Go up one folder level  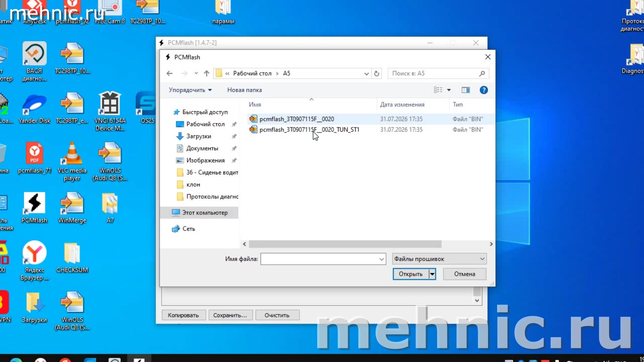click(207, 73)
